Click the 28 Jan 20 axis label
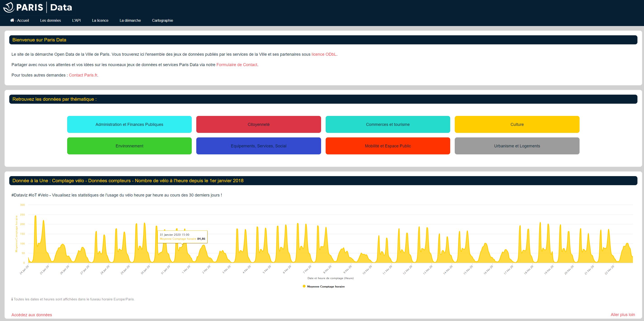 click(105, 270)
